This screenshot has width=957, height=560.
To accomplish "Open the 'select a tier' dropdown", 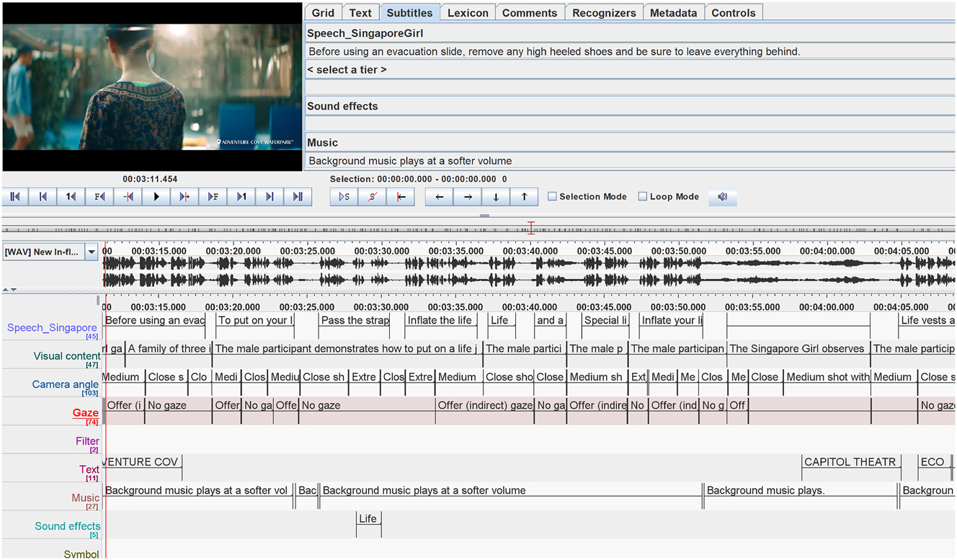I will click(x=347, y=70).
